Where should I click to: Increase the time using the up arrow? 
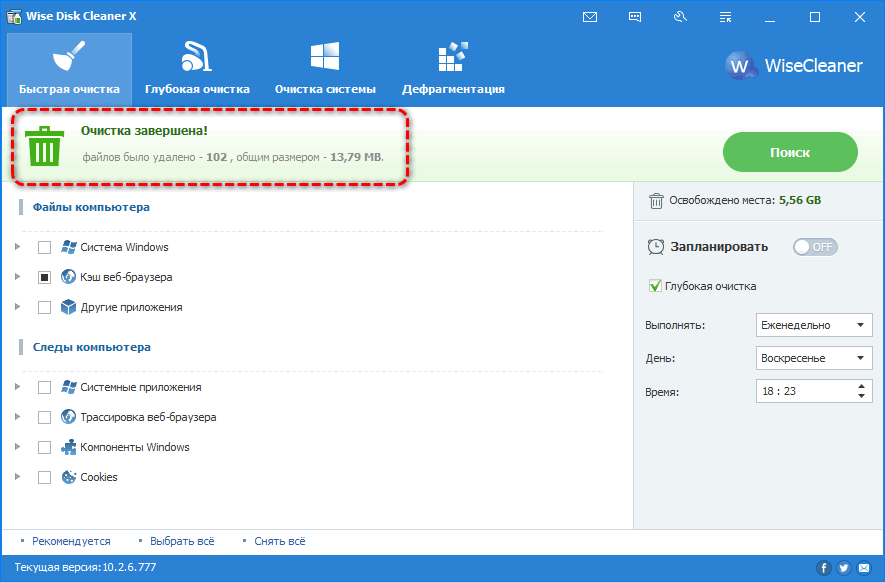coord(862,386)
